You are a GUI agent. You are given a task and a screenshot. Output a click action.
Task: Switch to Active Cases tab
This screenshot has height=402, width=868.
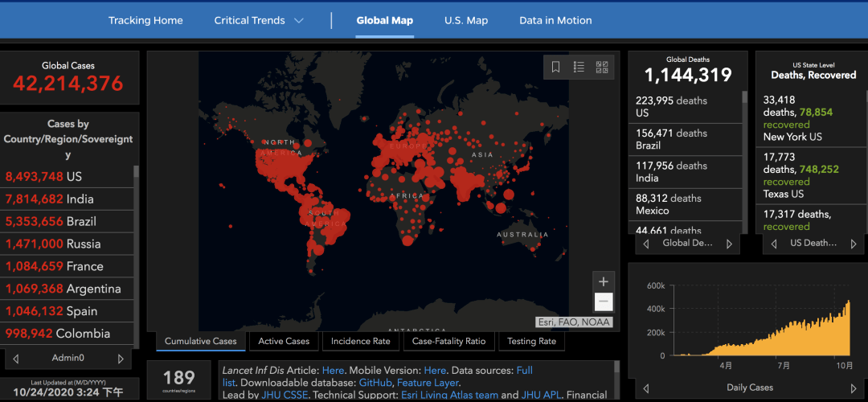[x=284, y=341]
